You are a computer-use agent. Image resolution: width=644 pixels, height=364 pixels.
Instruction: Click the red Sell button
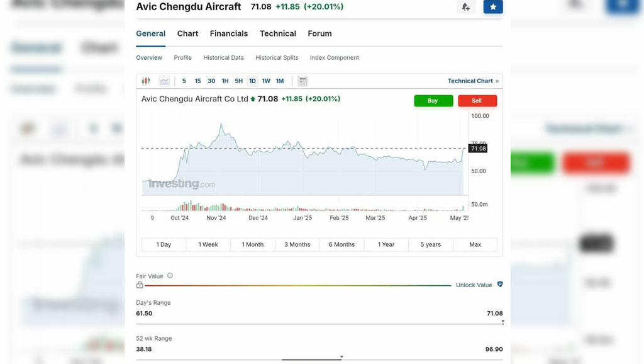(x=477, y=101)
